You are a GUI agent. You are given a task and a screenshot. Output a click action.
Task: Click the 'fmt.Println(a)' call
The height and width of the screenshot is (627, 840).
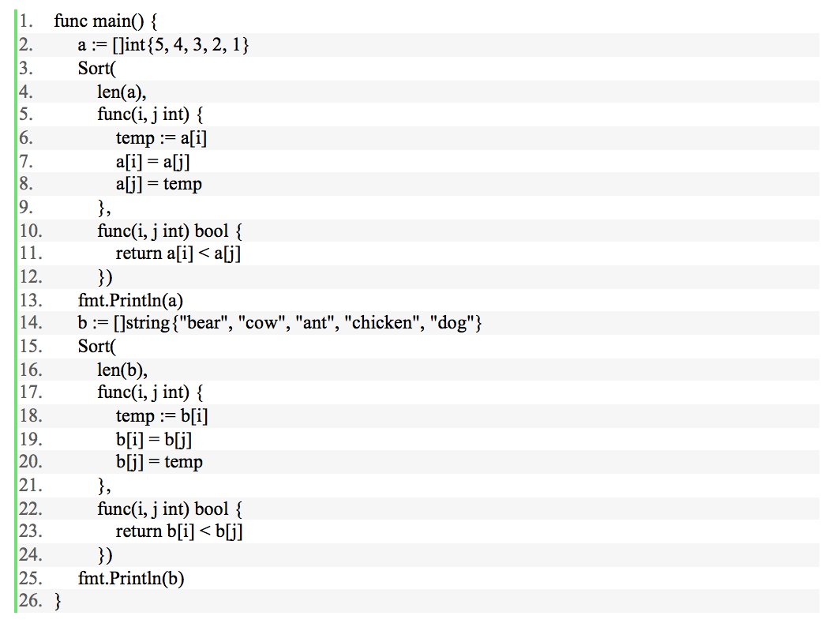(131, 301)
